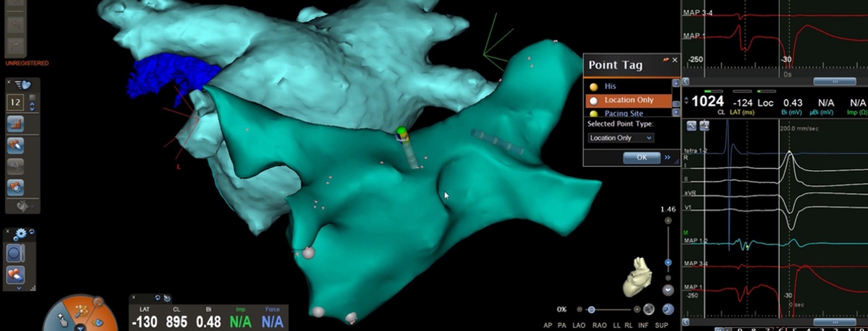Screen dimensions: 868x331
Task: Pin the Point Tag panel
Action: [665, 61]
